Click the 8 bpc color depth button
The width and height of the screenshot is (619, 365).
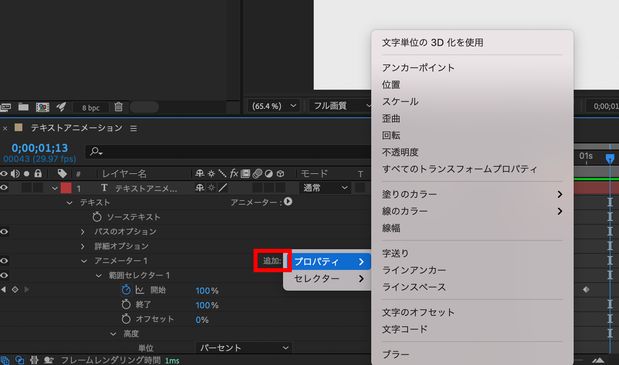pyautogui.click(x=91, y=108)
